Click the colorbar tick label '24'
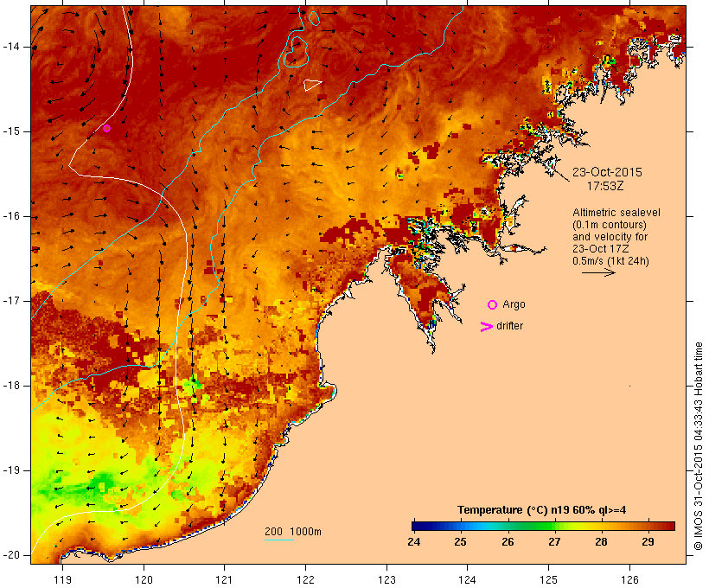The width and height of the screenshot is (709, 588). (x=414, y=542)
